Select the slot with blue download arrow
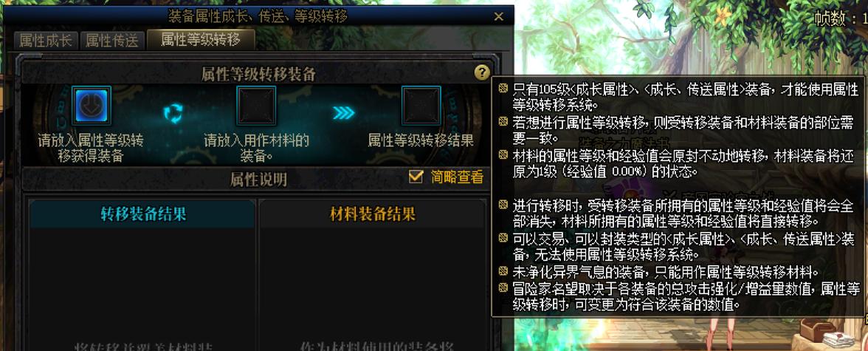Viewport: 868px width, 351px height. coord(92,106)
